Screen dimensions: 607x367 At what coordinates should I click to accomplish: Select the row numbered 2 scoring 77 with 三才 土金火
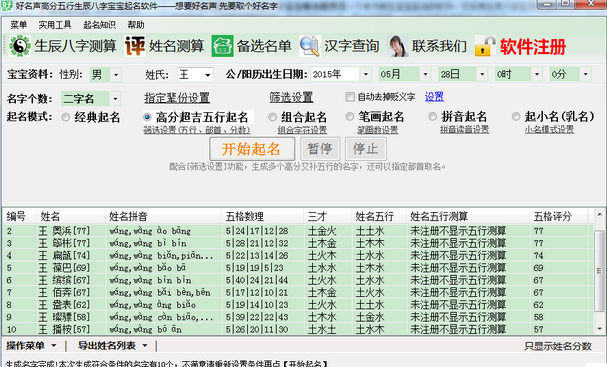click(298, 231)
